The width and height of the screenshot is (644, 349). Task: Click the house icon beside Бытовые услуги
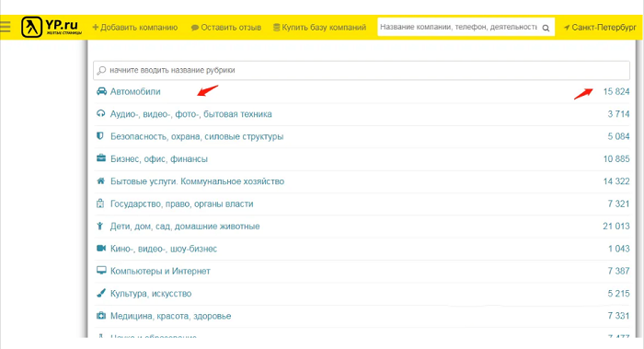tap(100, 180)
